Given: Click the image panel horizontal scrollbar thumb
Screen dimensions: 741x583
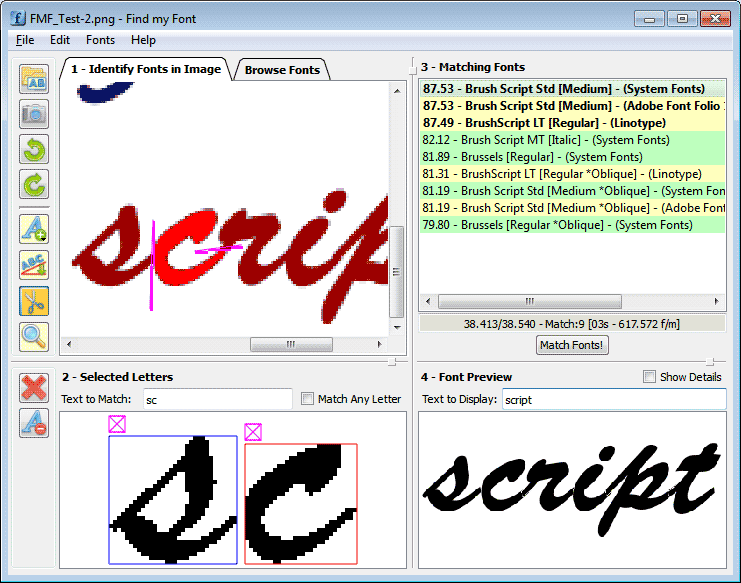Looking at the screenshot, I should [291, 344].
